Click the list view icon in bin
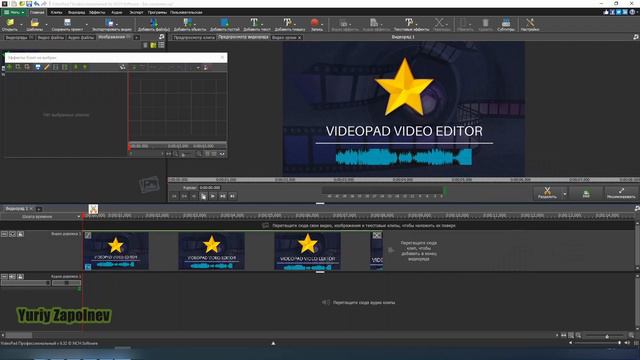The height and width of the screenshot is (360, 640). (x=162, y=45)
